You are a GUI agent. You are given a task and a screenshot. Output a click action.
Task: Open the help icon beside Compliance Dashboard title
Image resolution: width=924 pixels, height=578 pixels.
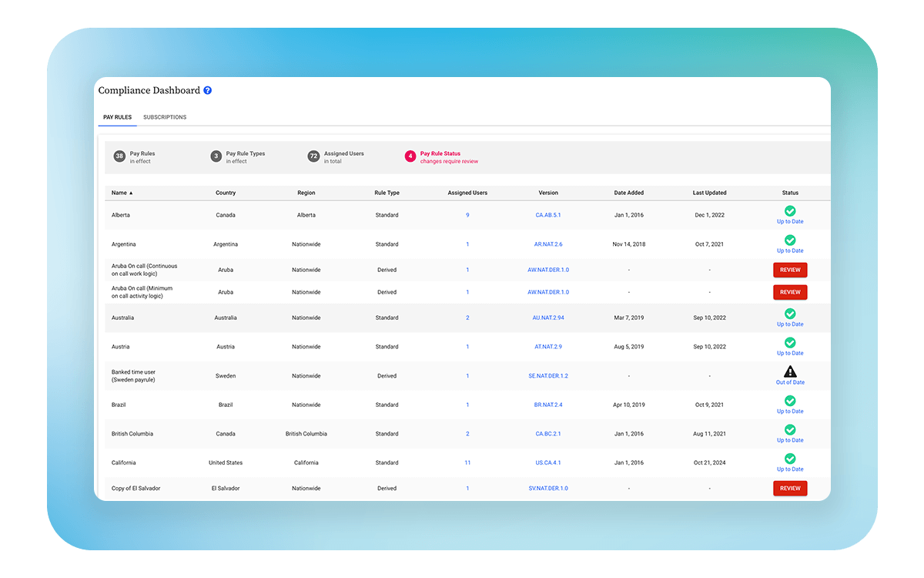207,90
